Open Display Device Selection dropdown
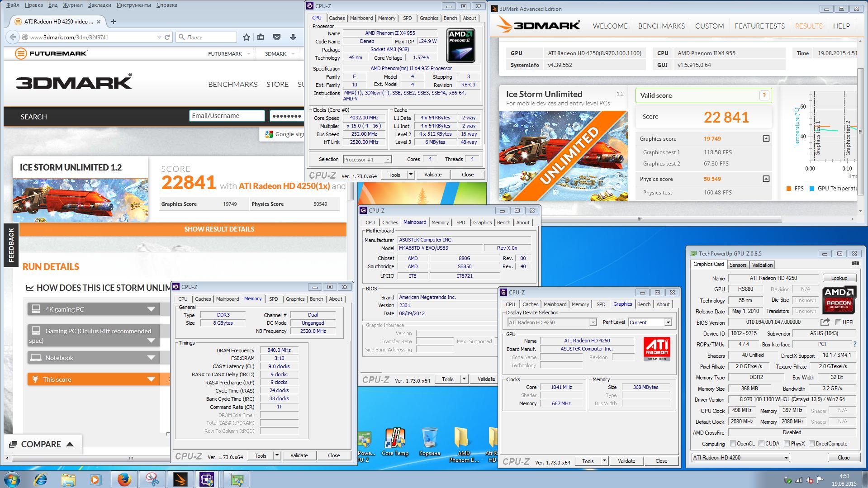Image resolution: width=868 pixels, height=488 pixels. [x=552, y=322]
